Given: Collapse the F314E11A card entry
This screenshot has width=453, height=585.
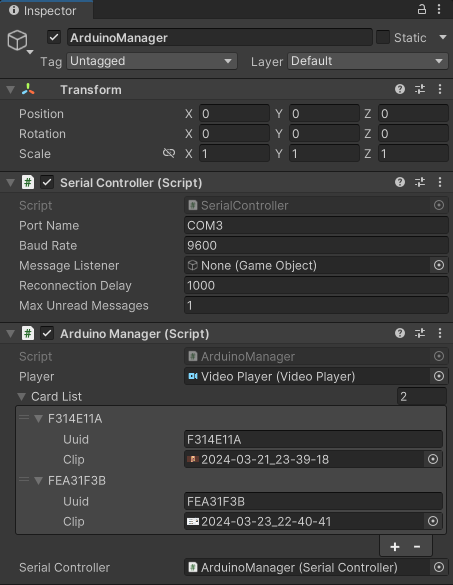Looking at the screenshot, I should coord(38,419).
